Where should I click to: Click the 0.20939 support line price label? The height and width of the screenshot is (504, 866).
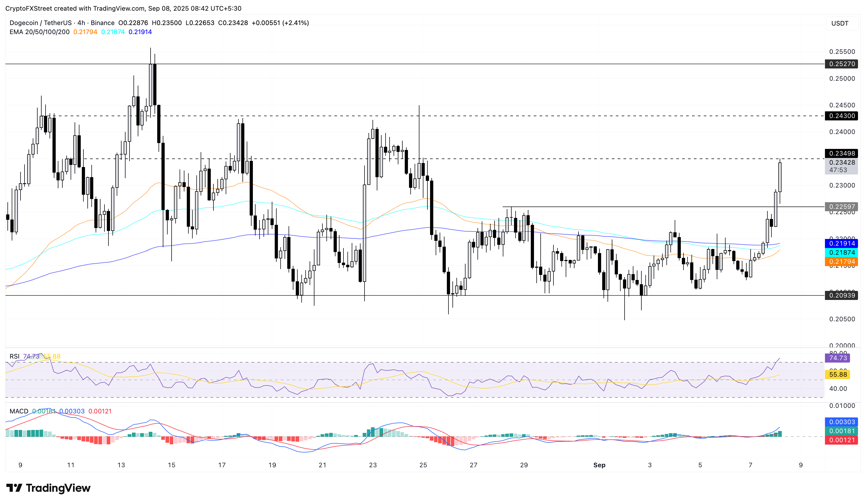pos(841,295)
